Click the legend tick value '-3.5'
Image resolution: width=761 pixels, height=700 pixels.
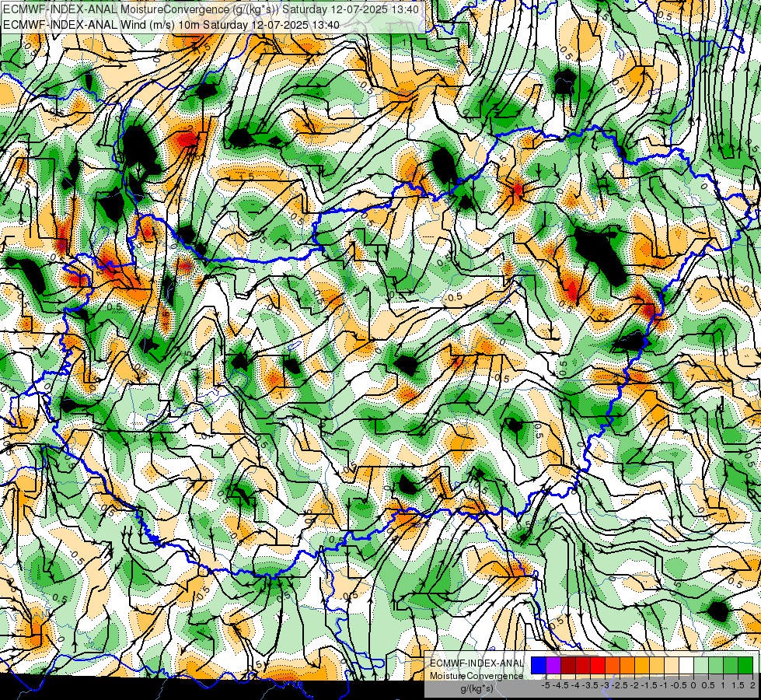click(x=590, y=685)
